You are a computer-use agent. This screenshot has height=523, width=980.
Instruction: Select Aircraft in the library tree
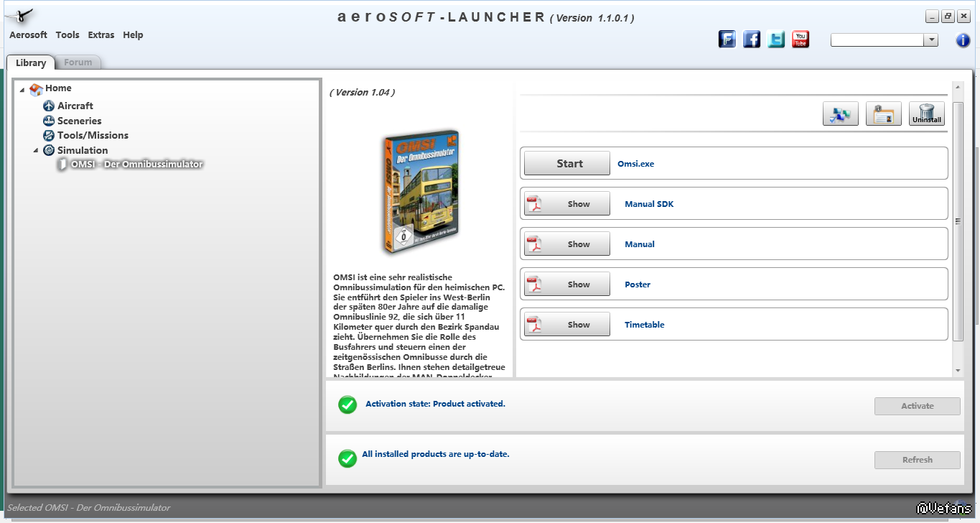(x=75, y=106)
